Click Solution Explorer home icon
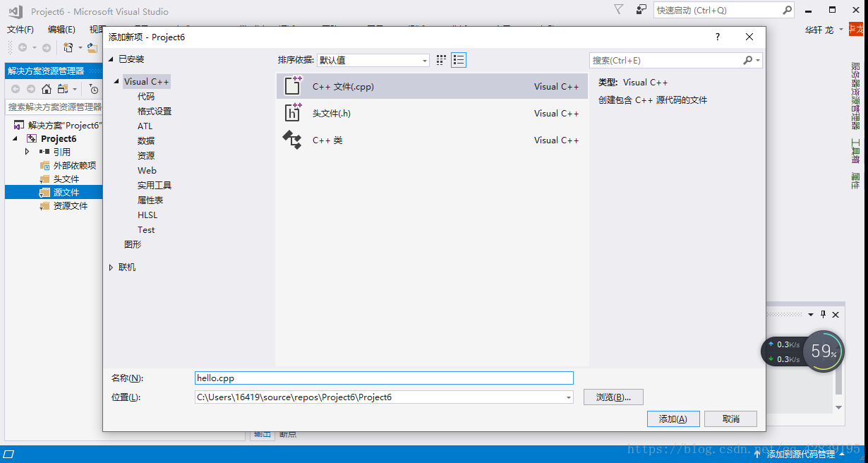The width and height of the screenshot is (868, 463). tap(47, 89)
